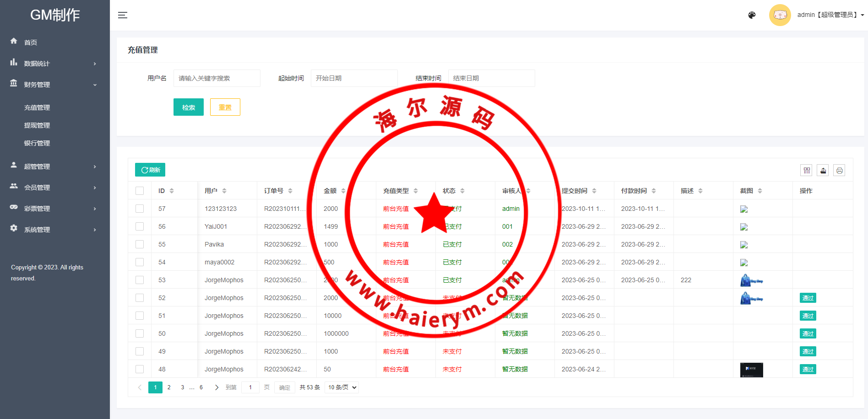Open the 10 条/页 page size dropdown
The image size is (868, 419).
[342, 387]
